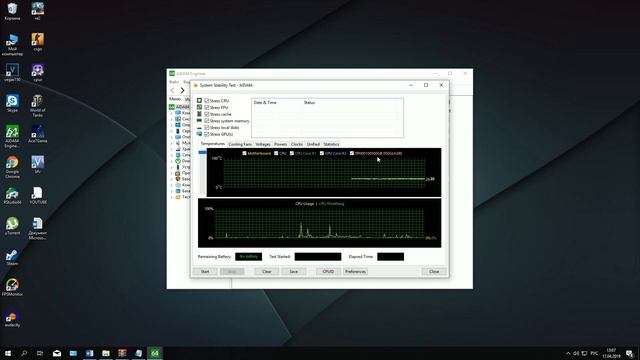The width and height of the screenshot is (640, 360).
Task: Switch to the Cooling Fans tab
Action: (240, 144)
